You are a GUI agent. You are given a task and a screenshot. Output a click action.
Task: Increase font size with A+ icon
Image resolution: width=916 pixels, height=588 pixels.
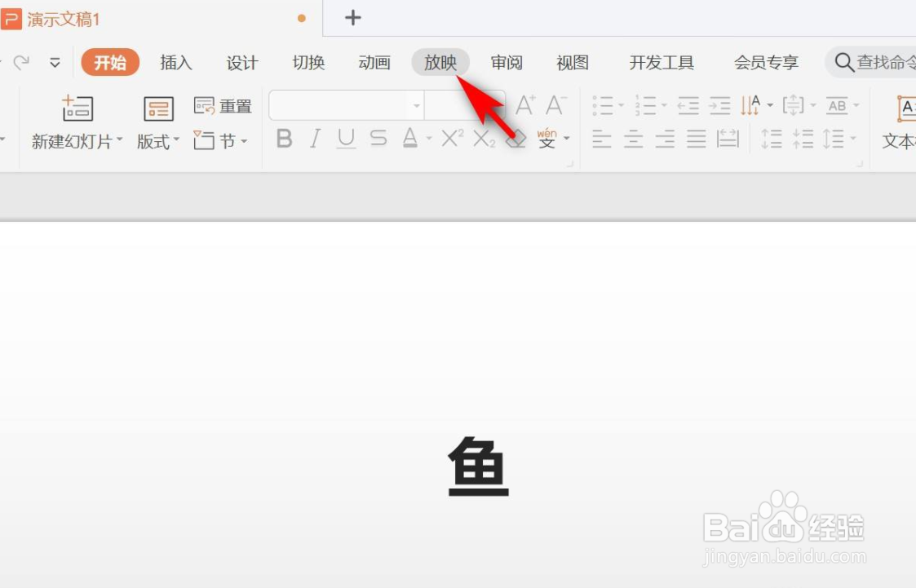524,106
